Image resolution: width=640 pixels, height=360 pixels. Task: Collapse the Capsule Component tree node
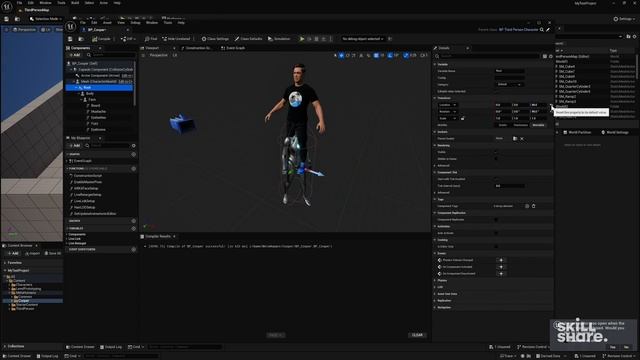click(x=71, y=70)
